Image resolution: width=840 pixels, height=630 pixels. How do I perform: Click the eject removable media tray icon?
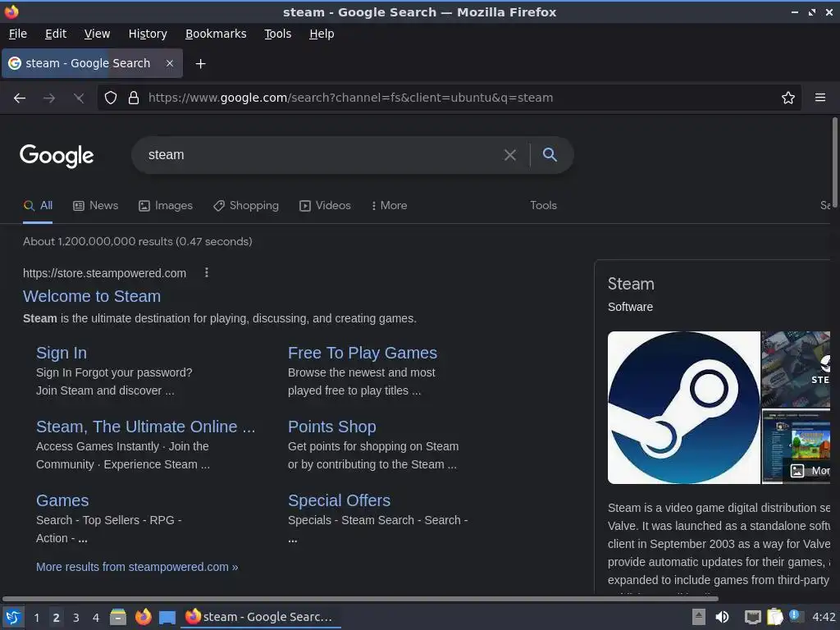point(699,617)
